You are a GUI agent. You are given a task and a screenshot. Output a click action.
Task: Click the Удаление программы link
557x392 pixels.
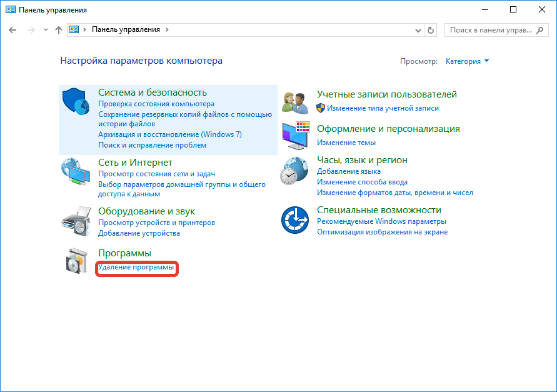click(x=136, y=267)
